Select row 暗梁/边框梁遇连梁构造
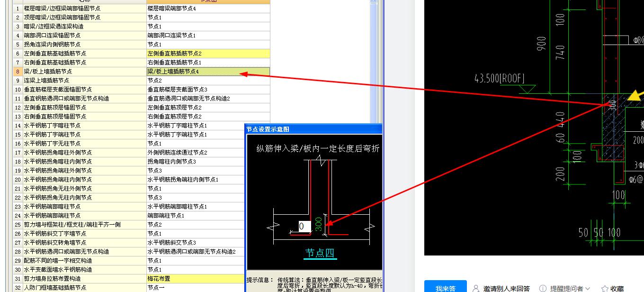The height and width of the screenshot is (292, 644). (x=84, y=27)
